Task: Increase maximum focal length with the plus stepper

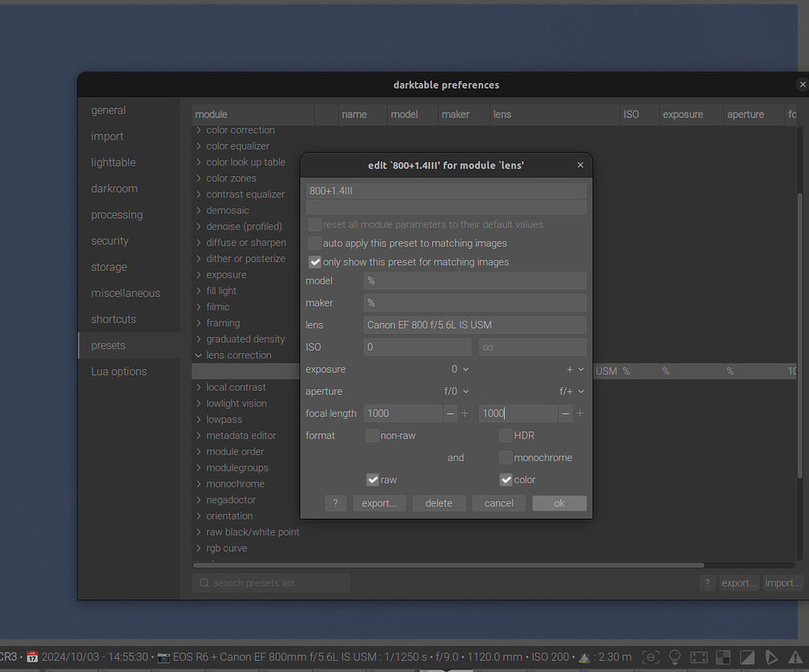Action: tap(580, 413)
